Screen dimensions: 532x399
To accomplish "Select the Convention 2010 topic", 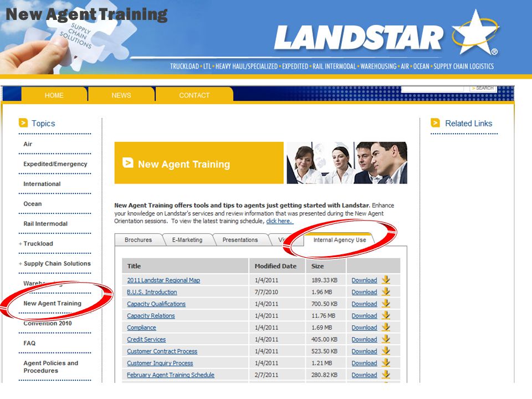I will [48, 323].
